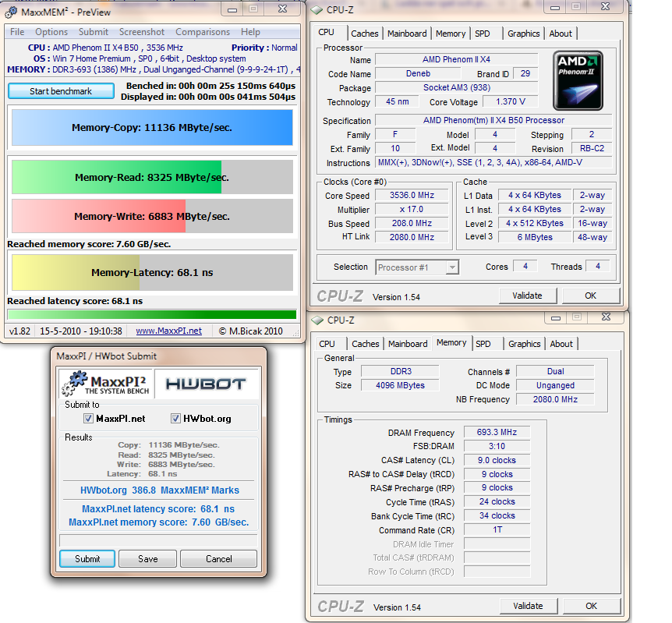The height and width of the screenshot is (623, 672).
Task: Click the Size value 4096 MBytes
Action: 400,385
